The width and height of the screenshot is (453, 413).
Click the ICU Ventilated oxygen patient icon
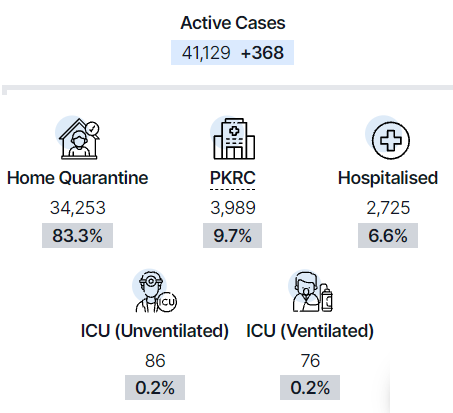coord(310,291)
